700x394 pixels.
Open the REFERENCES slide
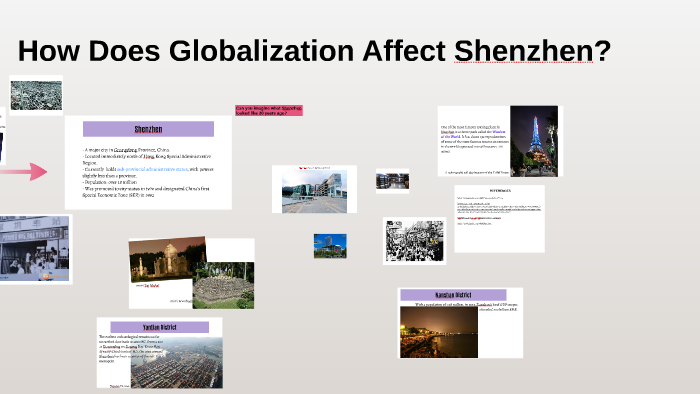(x=500, y=219)
